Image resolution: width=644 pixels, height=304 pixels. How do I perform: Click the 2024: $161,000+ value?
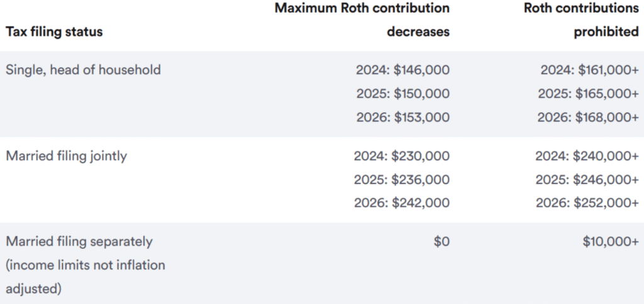(x=589, y=70)
